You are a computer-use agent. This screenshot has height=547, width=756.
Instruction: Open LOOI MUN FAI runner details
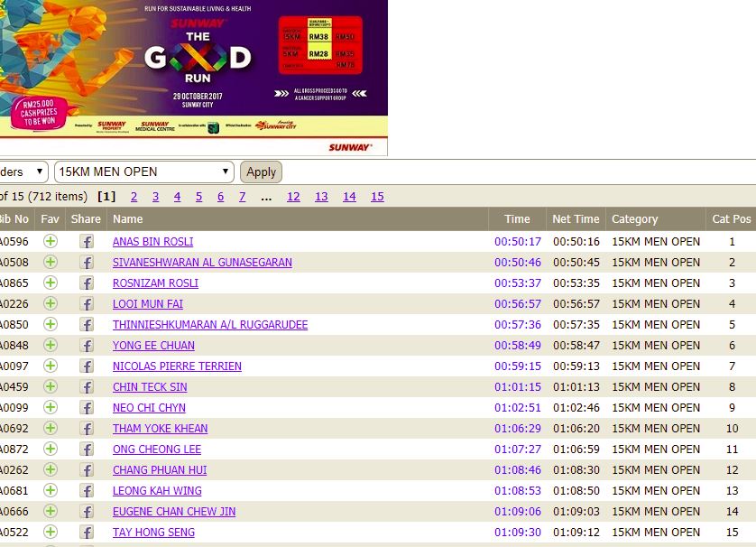[x=148, y=304]
